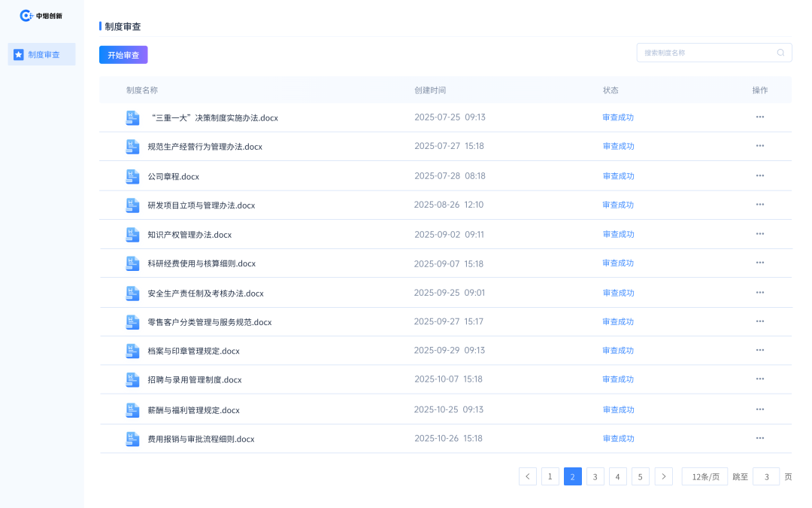Click the 创建时间 column header
812x508 pixels.
tap(430, 90)
